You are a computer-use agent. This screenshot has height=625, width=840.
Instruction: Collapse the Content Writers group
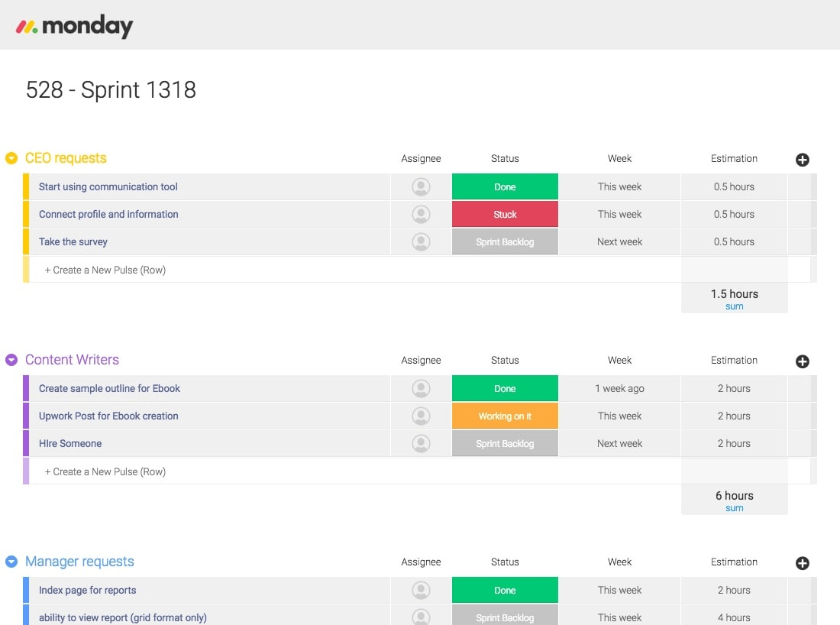11,360
